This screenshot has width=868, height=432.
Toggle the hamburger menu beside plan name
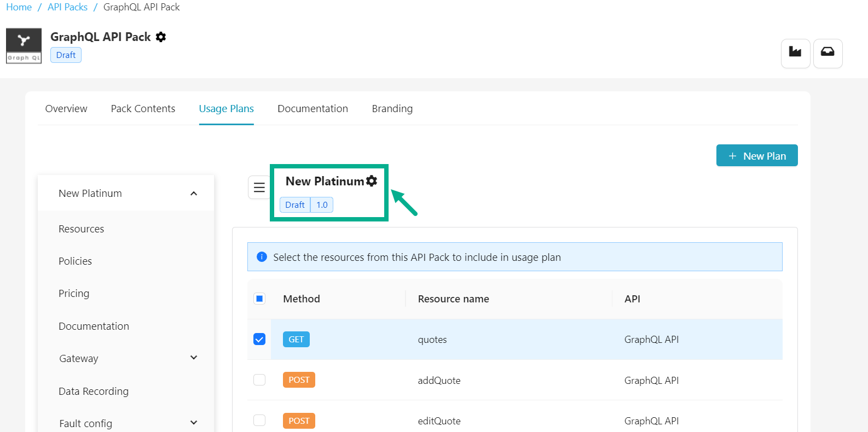(259, 188)
